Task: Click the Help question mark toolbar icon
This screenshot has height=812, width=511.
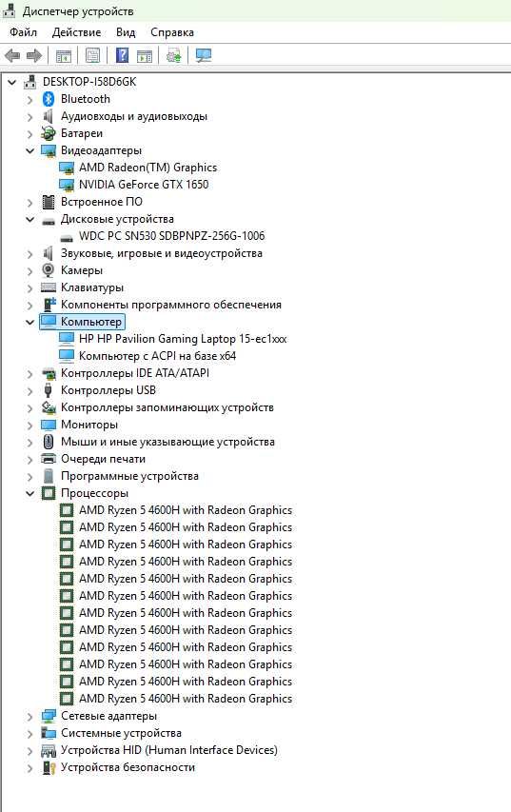Action: click(x=122, y=55)
